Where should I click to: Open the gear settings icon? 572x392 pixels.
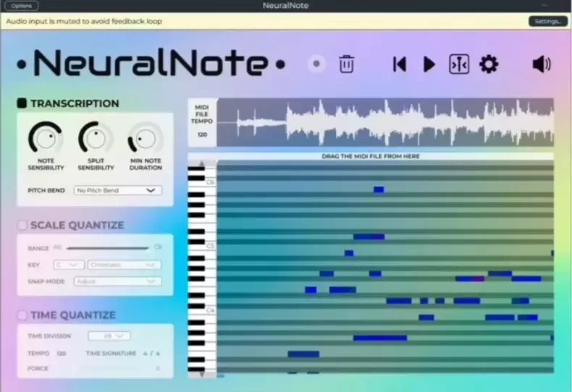[489, 64]
